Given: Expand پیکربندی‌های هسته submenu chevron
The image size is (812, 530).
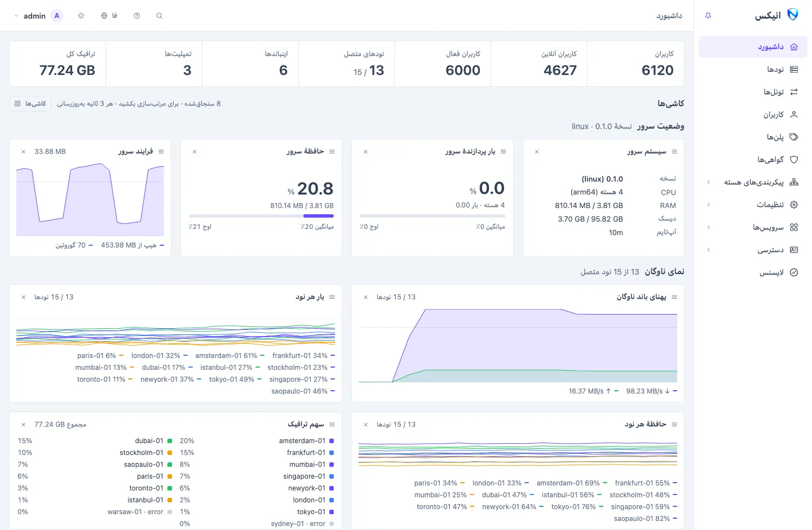Looking at the screenshot, I should [709, 182].
